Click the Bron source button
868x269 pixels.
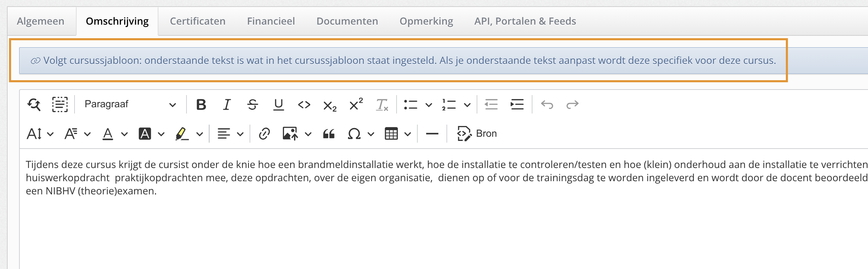[x=477, y=134]
